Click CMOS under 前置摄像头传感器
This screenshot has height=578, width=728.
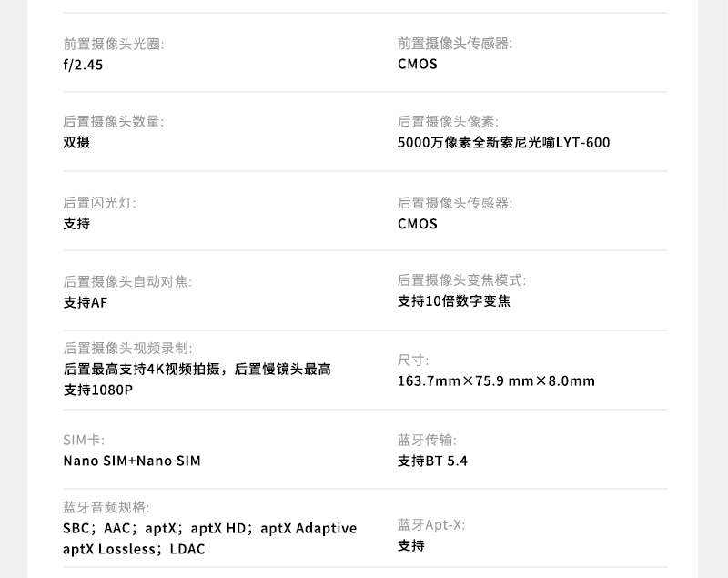(x=417, y=65)
